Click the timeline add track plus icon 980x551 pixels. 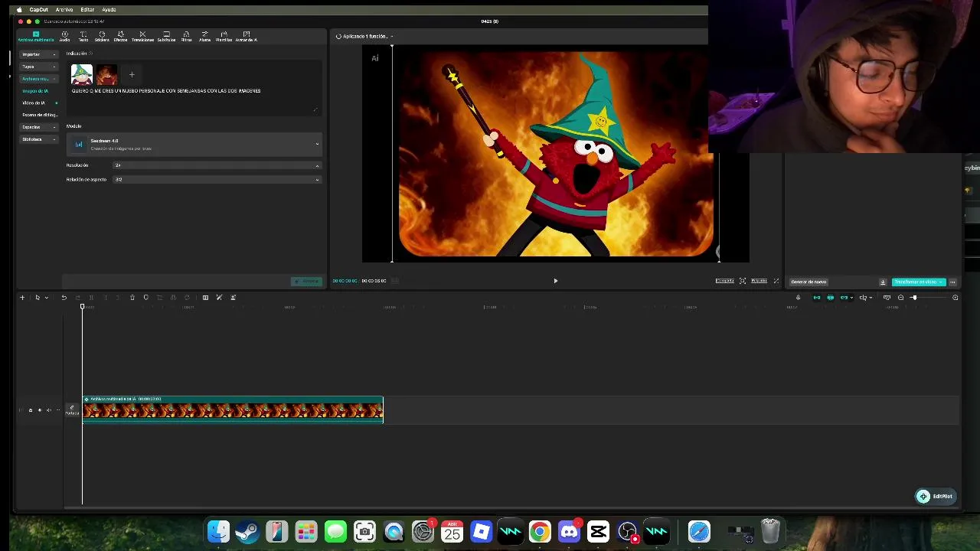coord(22,298)
